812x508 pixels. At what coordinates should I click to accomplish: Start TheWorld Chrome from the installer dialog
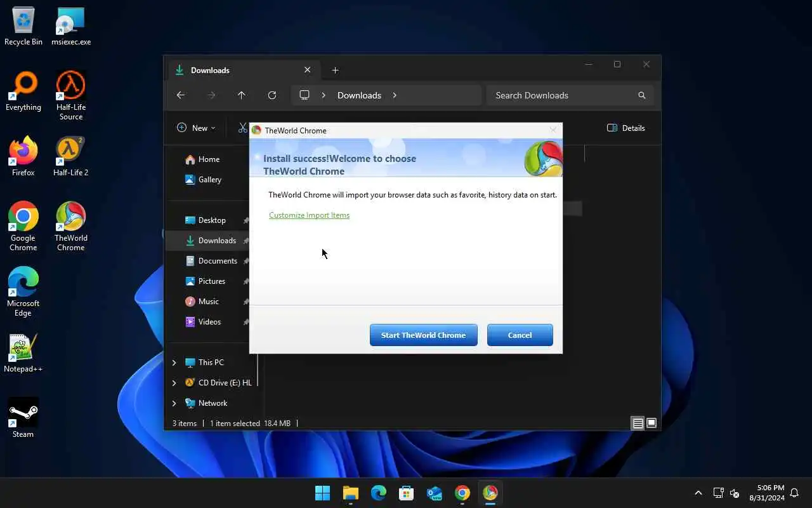coord(423,335)
